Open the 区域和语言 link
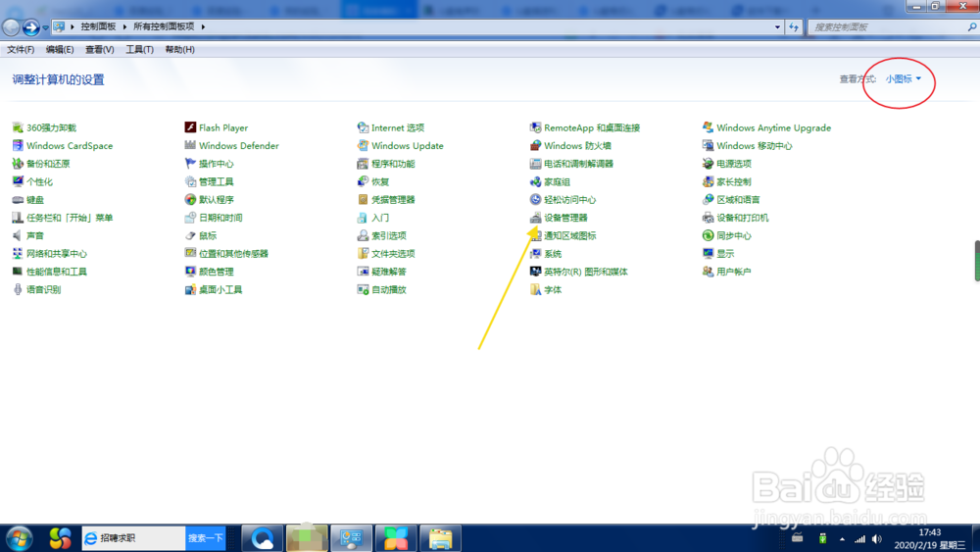The width and height of the screenshot is (980, 552). (738, 200)
